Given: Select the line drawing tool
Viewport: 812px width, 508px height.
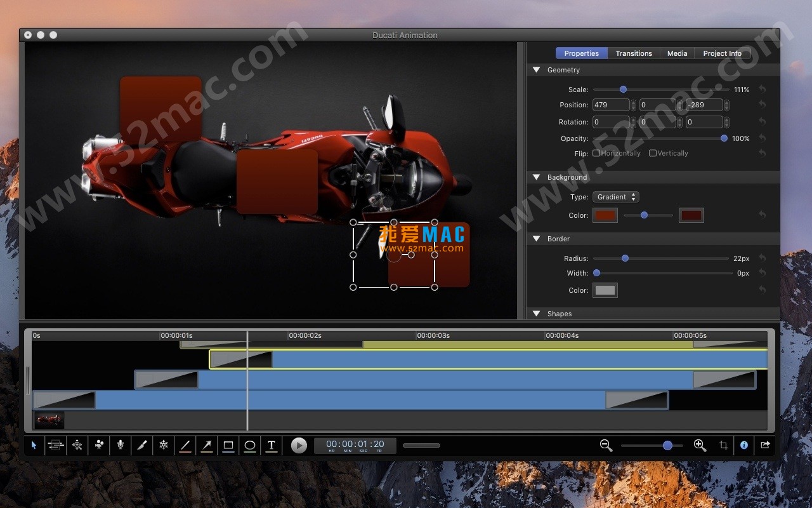Looking at the screenshot, I should (185, 446).
